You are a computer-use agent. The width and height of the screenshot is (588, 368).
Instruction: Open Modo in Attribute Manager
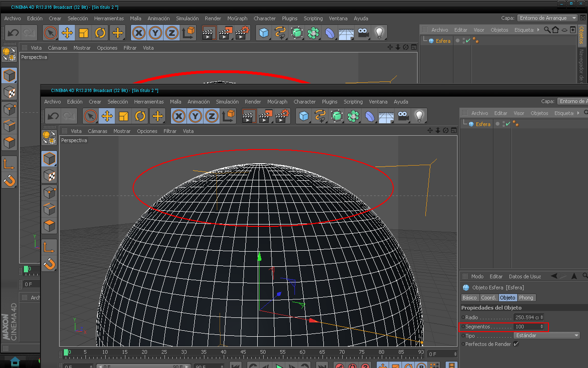477,276
